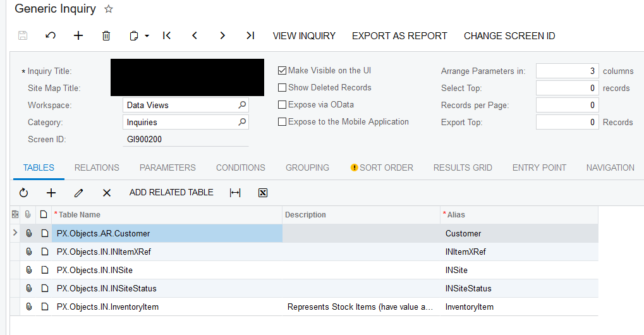Click the Workspace field Data Views
The height and width of the screenshot is (335, 644).
186,105
